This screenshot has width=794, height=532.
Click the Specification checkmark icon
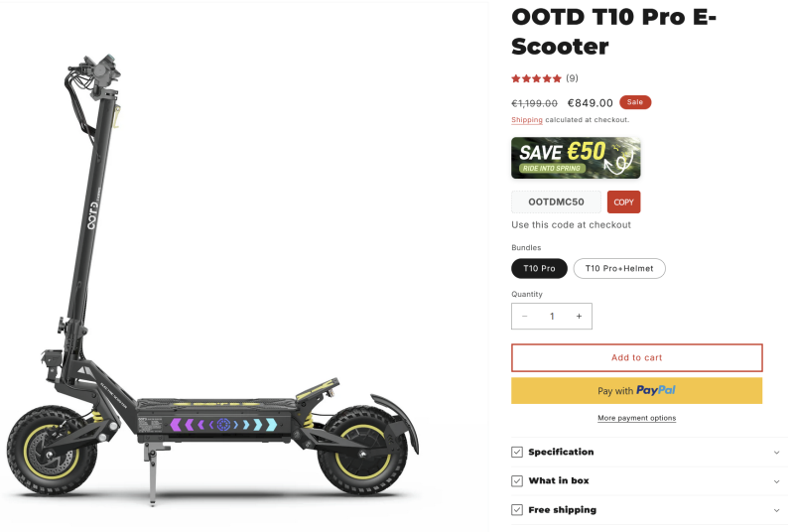517,452
